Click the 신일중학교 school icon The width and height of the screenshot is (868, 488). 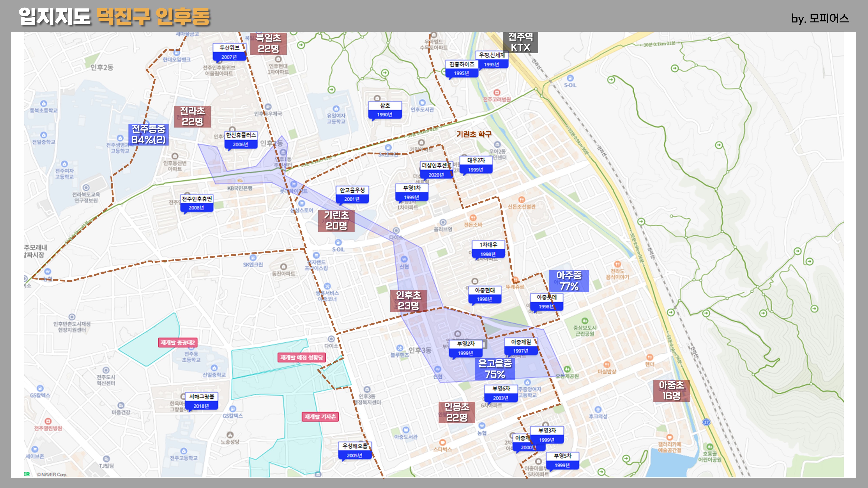(x=214, y=368)
